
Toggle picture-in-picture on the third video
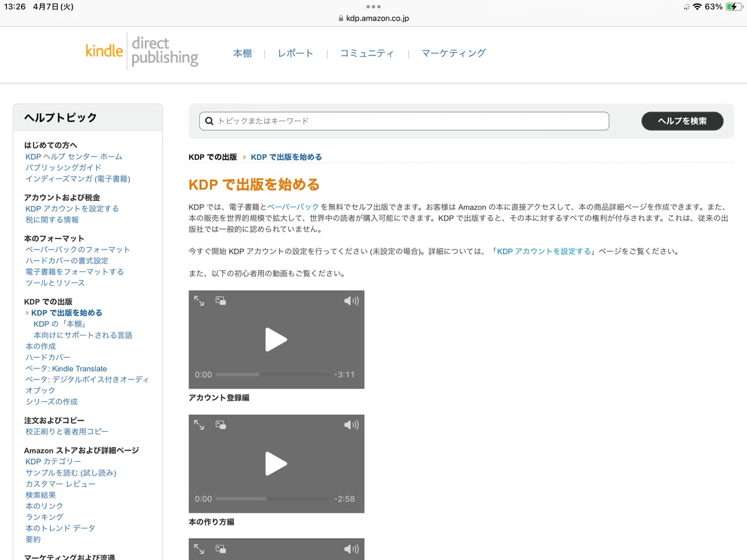pos(220,549)
